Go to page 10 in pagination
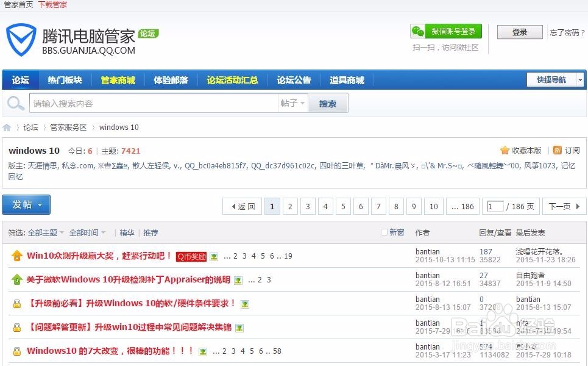This screenshot has width=588, height=366. pos(433,206)
